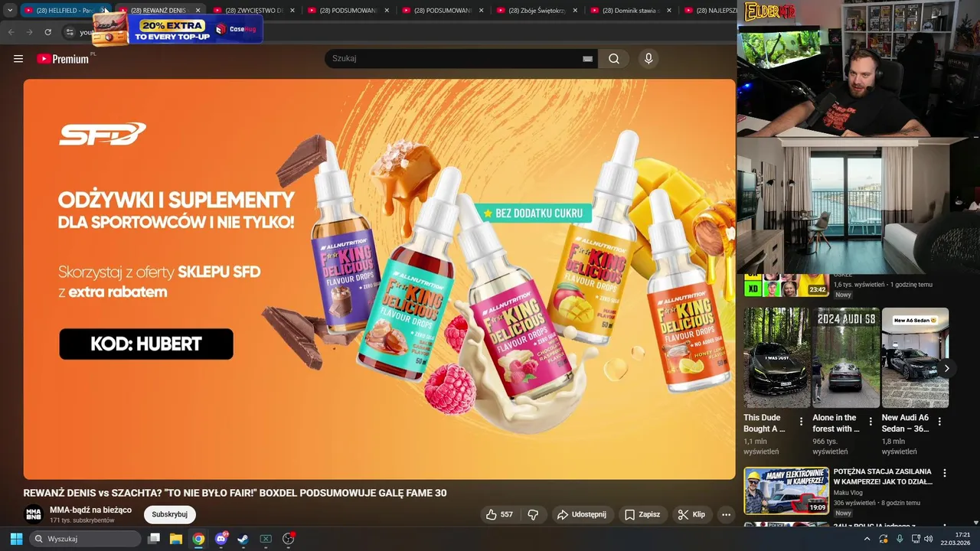Open the MMA-bądź na bieżąco channel name
The height and width of the screenshot is (551, 980).
tap(90, 510)
